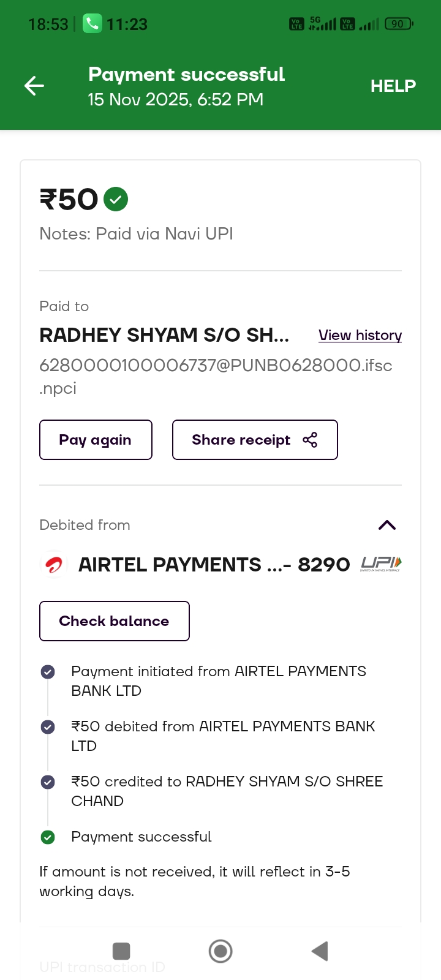Tap the share icon on Share receipt
This screenshot has height=980, width=441.
tap(310, 440)
